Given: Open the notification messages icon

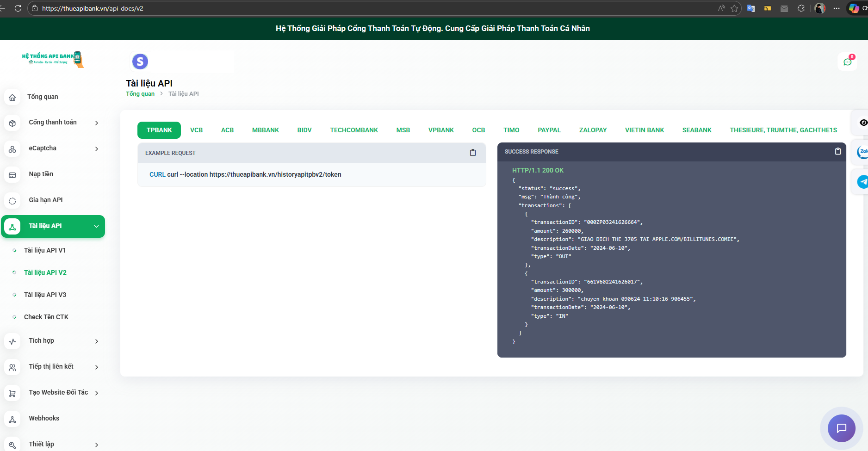Looking at the screenshot, I should (847, 62).
